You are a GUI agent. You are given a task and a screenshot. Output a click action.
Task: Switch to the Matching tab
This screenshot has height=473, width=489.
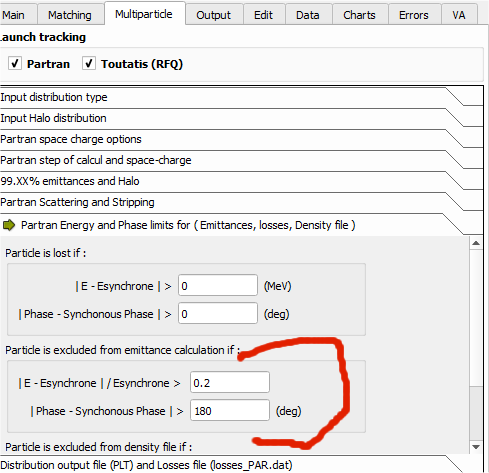70,15
